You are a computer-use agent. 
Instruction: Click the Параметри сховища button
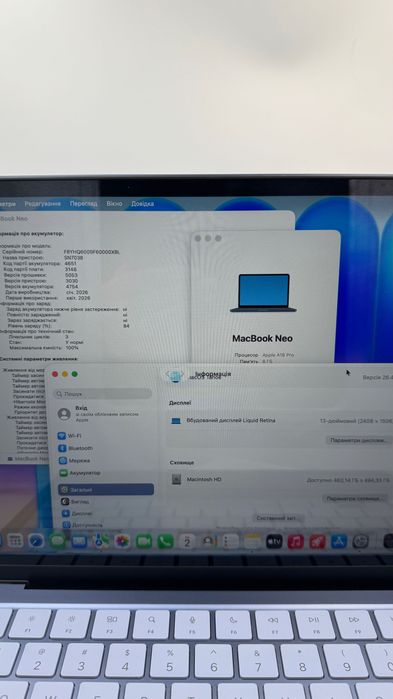[354, 499]
